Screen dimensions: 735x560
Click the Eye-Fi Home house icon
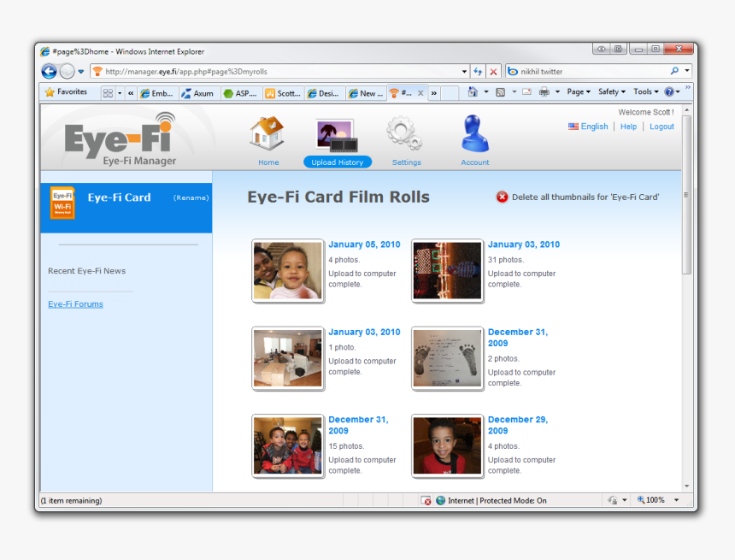pos(268,133)
